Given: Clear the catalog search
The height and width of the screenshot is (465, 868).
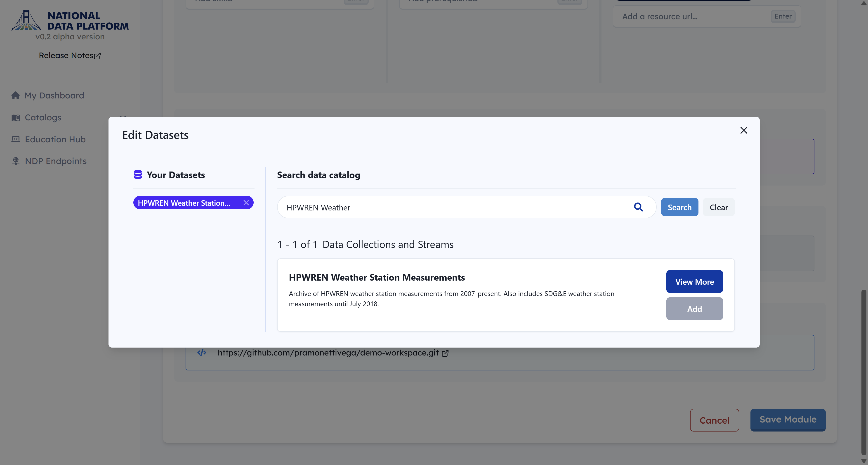Looking at the screenshot, I should point(718,207).
